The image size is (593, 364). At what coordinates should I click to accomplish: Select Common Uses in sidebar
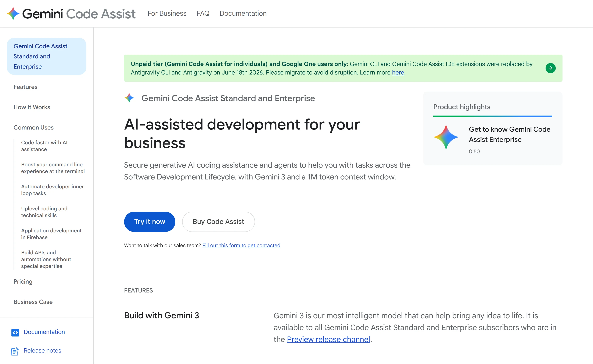(x=33, y=128)
